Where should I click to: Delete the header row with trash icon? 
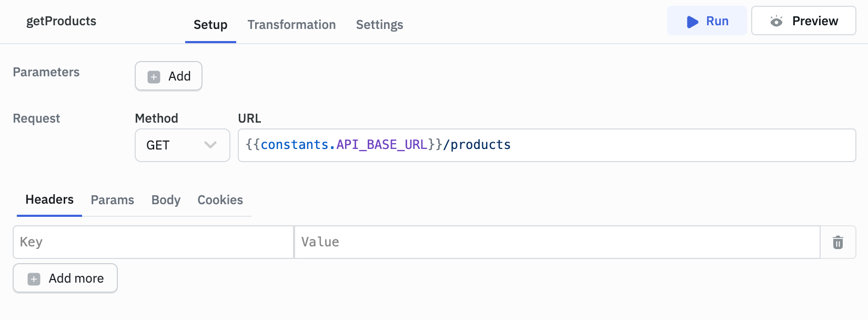(837, 242)
